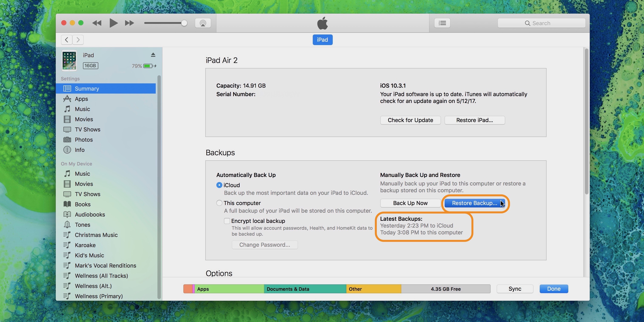Select the Apps section icon
The height and width of the screenshot is (322, 644).
tap(67, 99)
